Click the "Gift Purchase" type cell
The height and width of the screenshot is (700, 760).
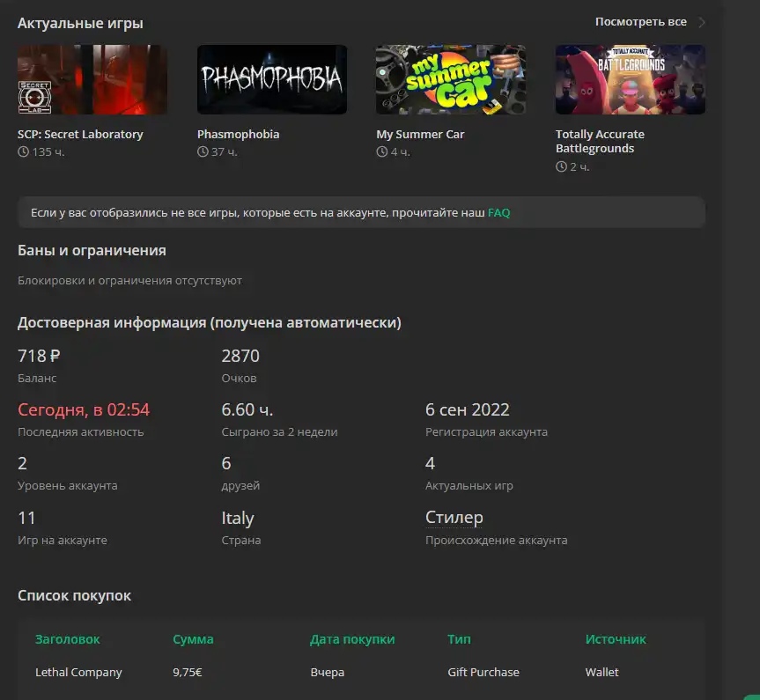(x=483, y=672)
